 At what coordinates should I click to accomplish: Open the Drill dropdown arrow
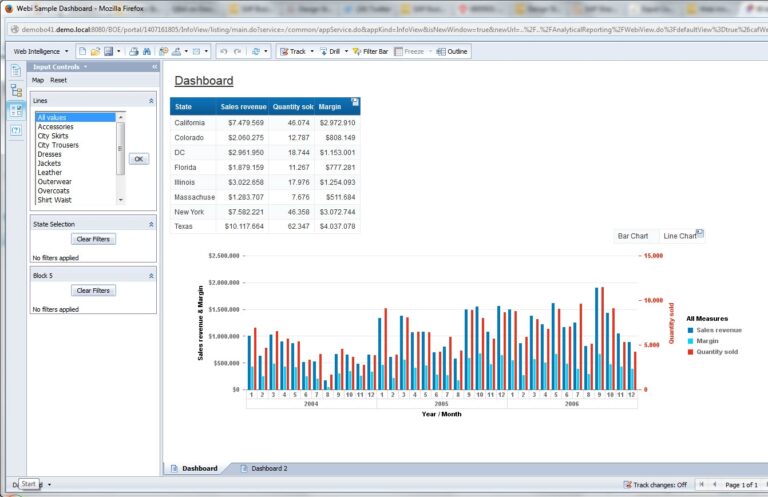[x=346, y=51]
